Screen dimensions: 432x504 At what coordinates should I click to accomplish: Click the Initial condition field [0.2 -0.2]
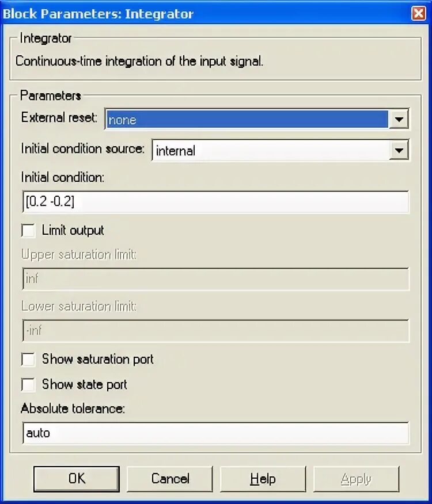(215, 203)
